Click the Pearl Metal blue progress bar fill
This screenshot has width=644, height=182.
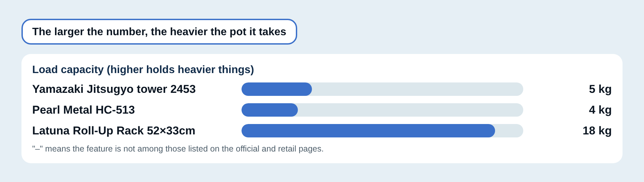click(270, 110)
